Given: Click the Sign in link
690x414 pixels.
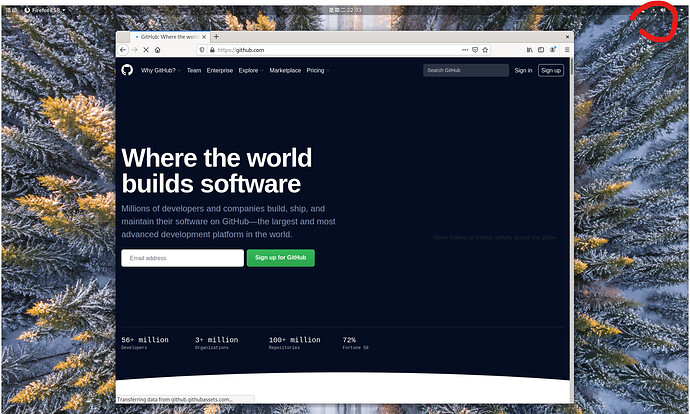Looking at the screenshot, I should [523, 70].
